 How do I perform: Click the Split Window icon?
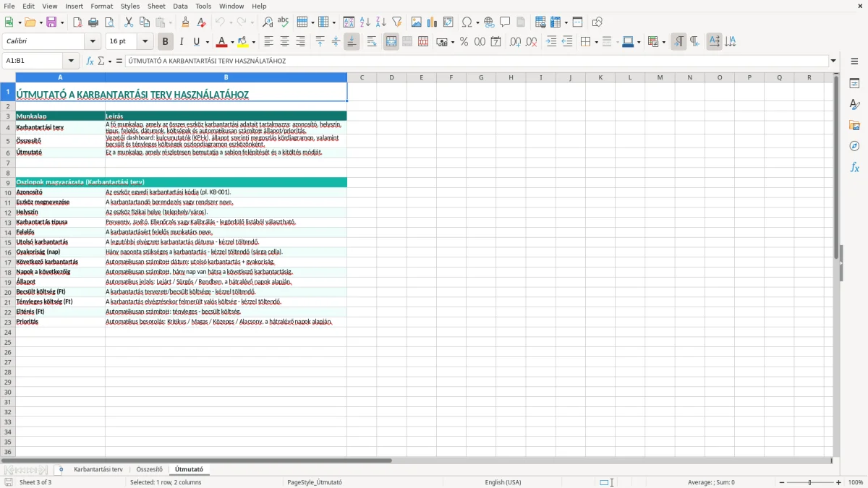pyautogui.click(x=577, y=22)
